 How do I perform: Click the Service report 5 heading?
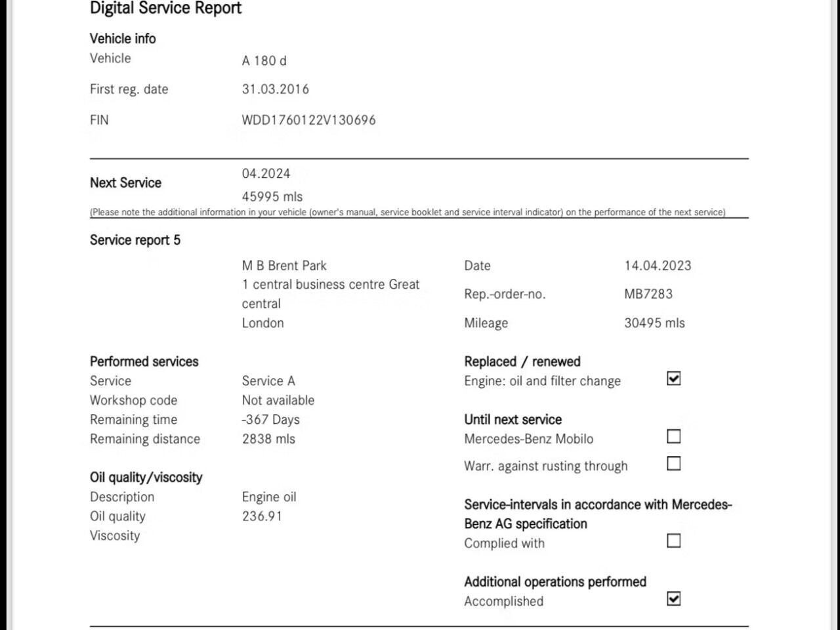click(x=135, y=240)
